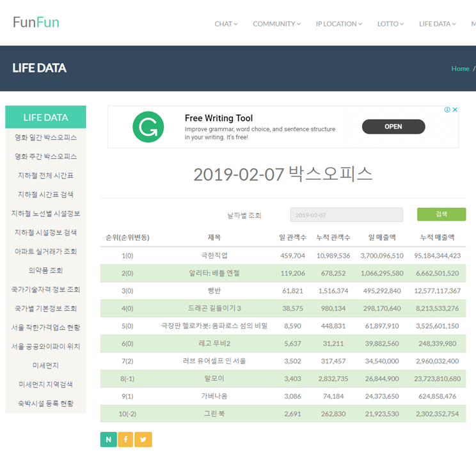Click the 일 매출액 column header
This screenshot has height=476, width=476.
[x=382, y=237]
